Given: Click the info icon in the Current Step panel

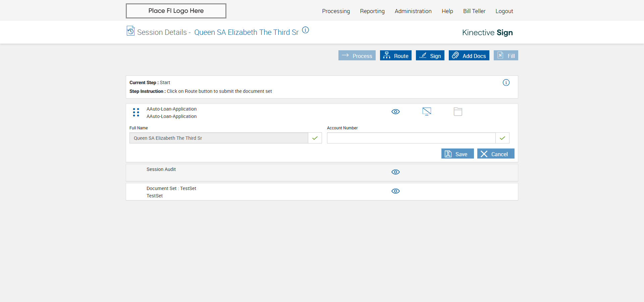Looking at the screenshot, I should pyautogui.click(x=506, y=83).
